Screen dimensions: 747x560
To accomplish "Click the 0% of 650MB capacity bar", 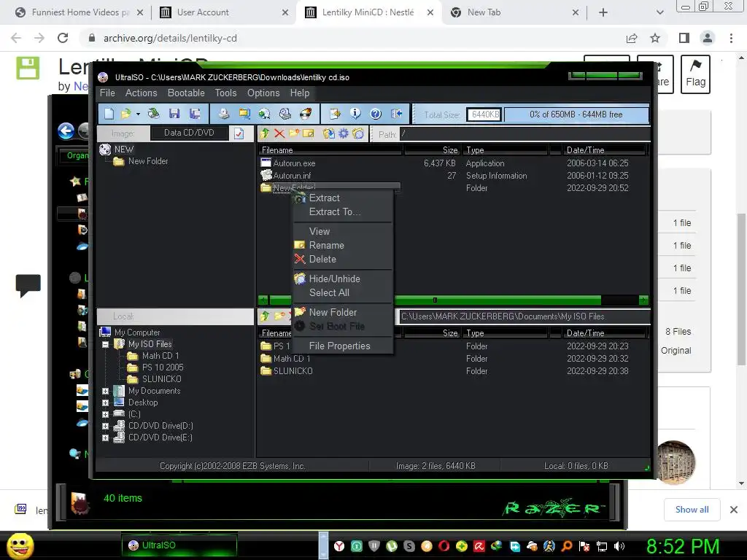I will click(576, 114).
